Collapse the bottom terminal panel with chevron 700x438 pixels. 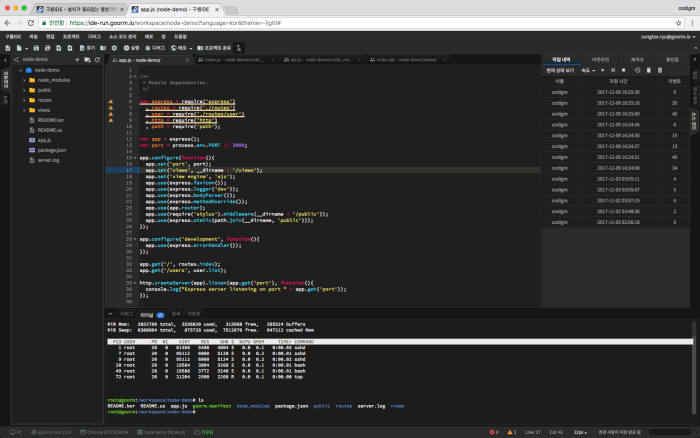tap(110, 314)
